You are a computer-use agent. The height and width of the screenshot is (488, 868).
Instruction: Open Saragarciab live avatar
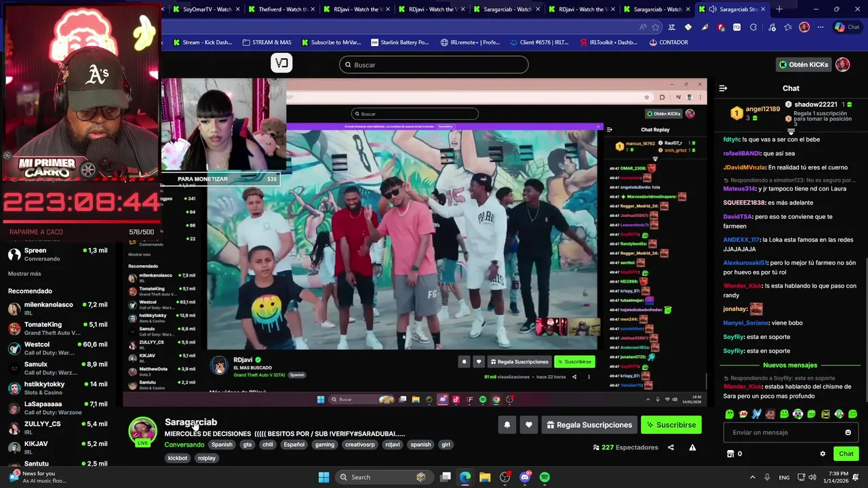[142, 432]
